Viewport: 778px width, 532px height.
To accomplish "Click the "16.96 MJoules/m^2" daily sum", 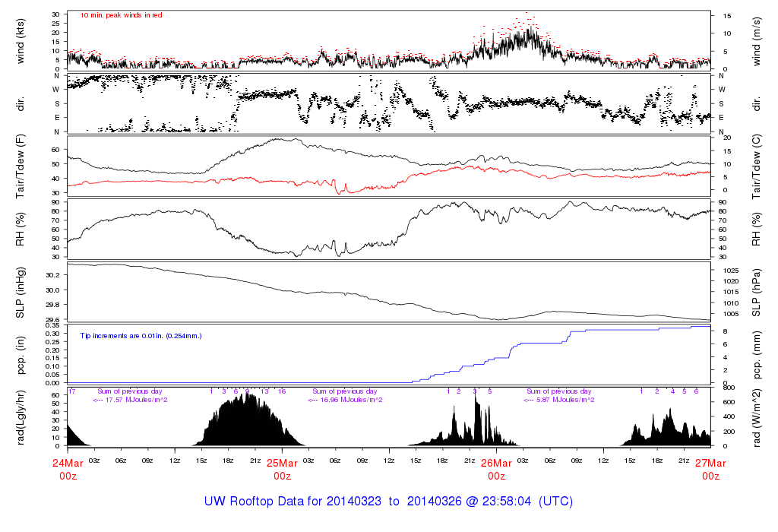I will coord(351,400).
